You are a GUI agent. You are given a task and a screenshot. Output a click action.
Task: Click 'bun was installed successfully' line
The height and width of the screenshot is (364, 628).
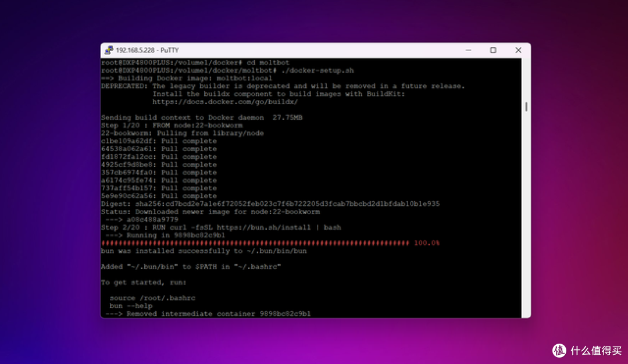(204, 251)
